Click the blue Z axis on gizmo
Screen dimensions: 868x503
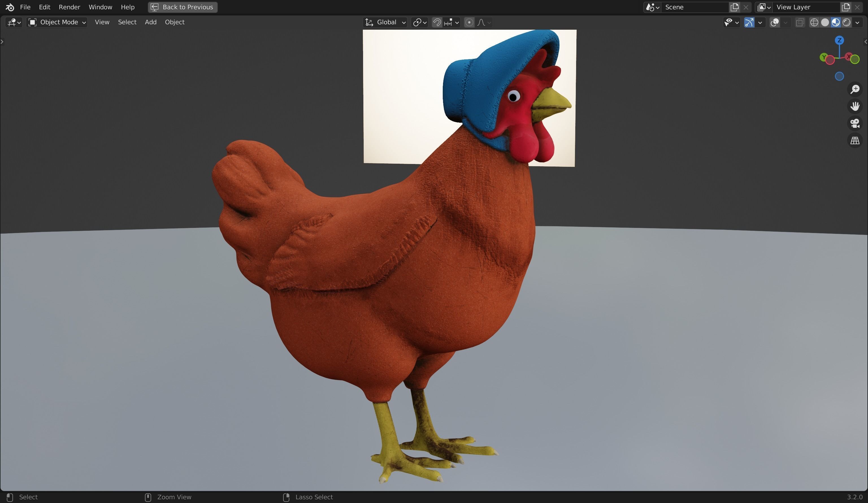[839, 40]
